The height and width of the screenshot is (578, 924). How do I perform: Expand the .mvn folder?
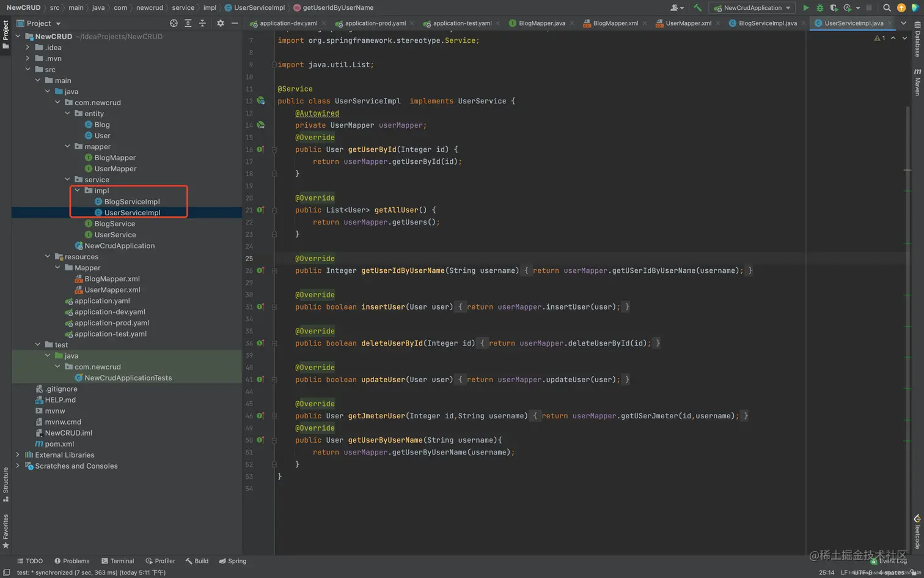click(x=28, y=58)
